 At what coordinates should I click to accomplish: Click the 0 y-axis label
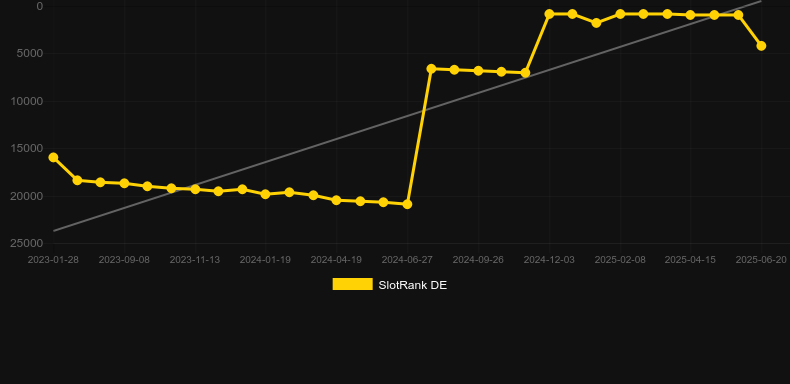[x=40, y=6]
